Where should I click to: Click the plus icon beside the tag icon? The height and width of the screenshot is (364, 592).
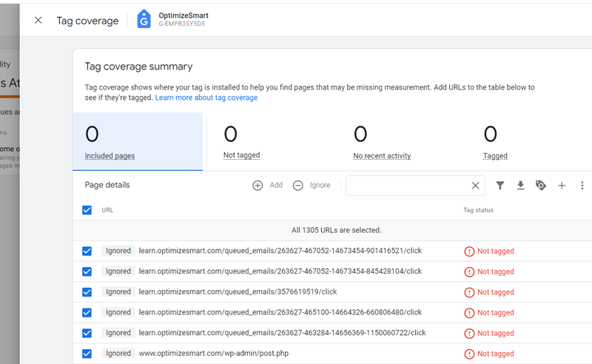562,186
